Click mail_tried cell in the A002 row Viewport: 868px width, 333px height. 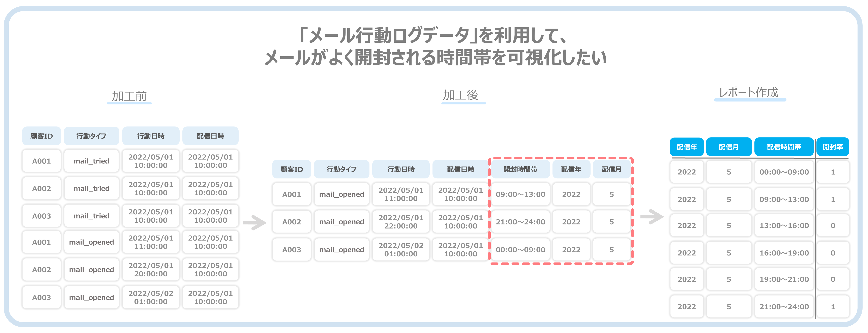[91, 188]
